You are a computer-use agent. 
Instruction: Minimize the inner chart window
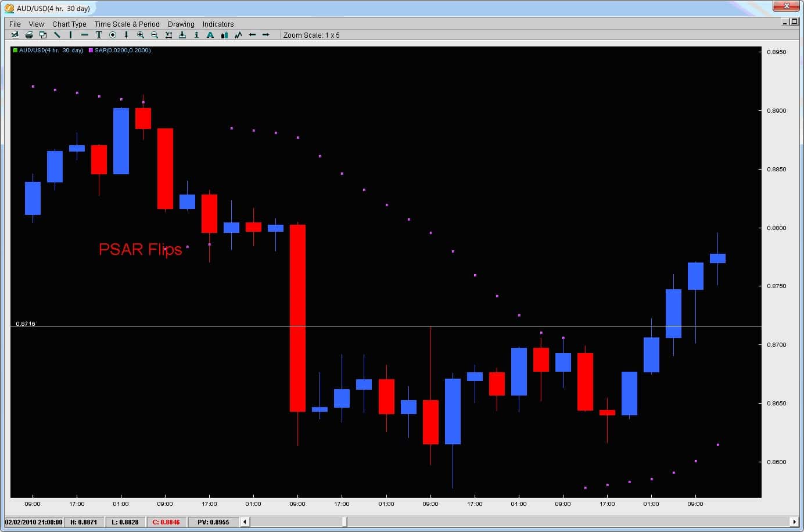785,22
